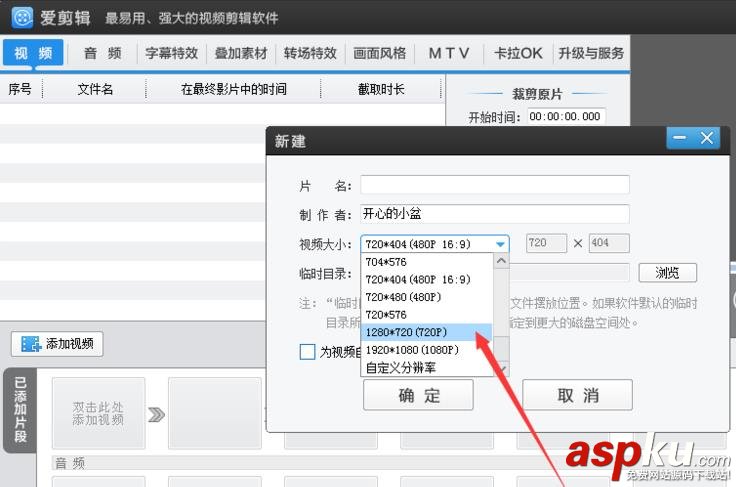Go to the 叠加素材 tab
Image resolution: width=736 pixels, height=487 pixels.
241,53
